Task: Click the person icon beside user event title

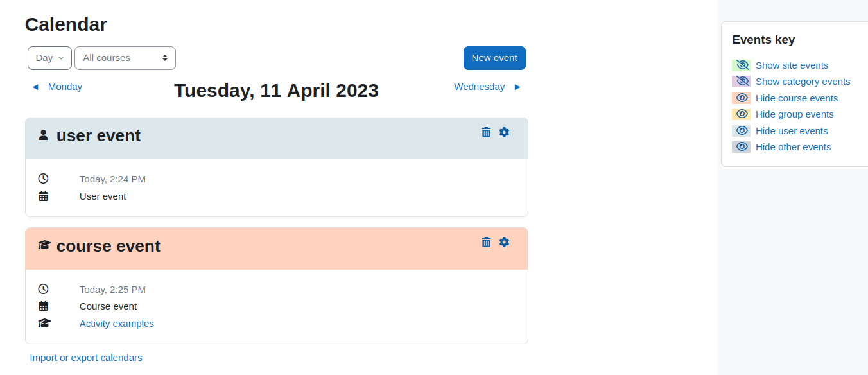Action: pyautogui.click(x=43, y=135)
